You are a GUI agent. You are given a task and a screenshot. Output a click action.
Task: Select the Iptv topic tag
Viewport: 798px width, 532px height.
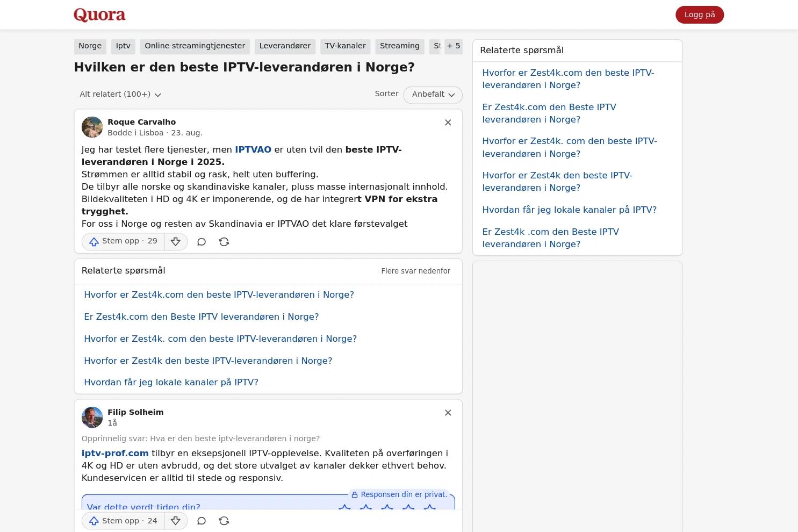tap(123, 46)
